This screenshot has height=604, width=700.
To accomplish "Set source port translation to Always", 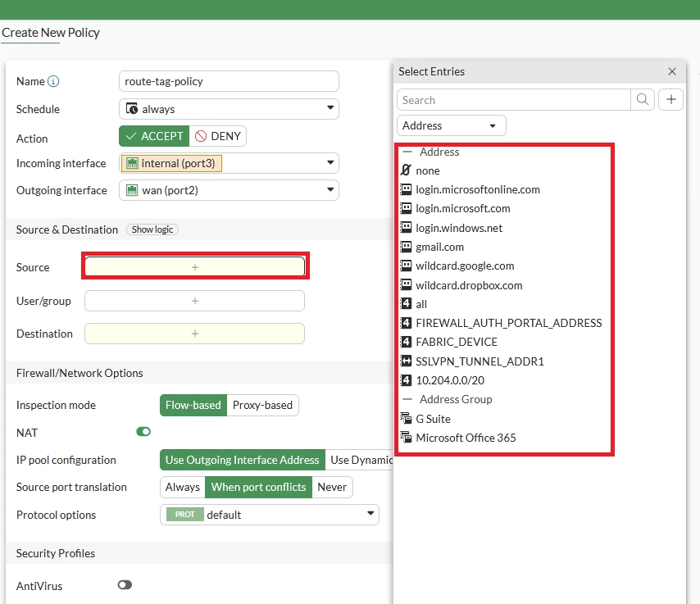I will tap(183, 487).
